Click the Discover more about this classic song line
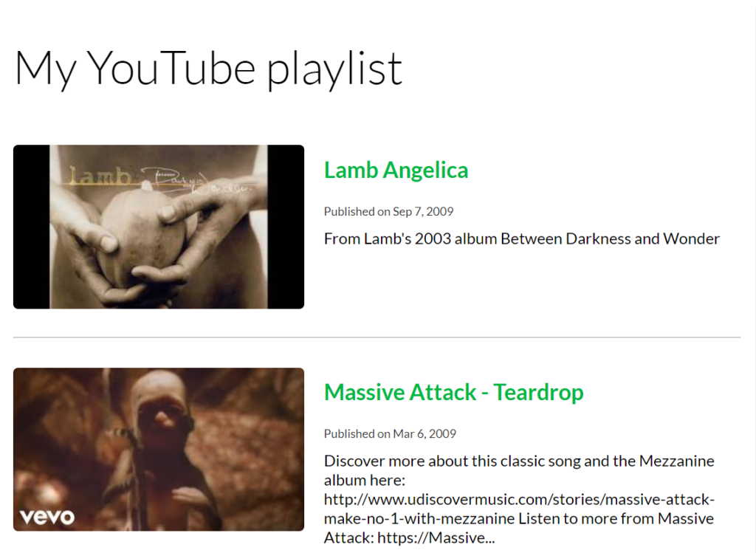Viewport: 756px width, 553px height. (x=519, y=461)
